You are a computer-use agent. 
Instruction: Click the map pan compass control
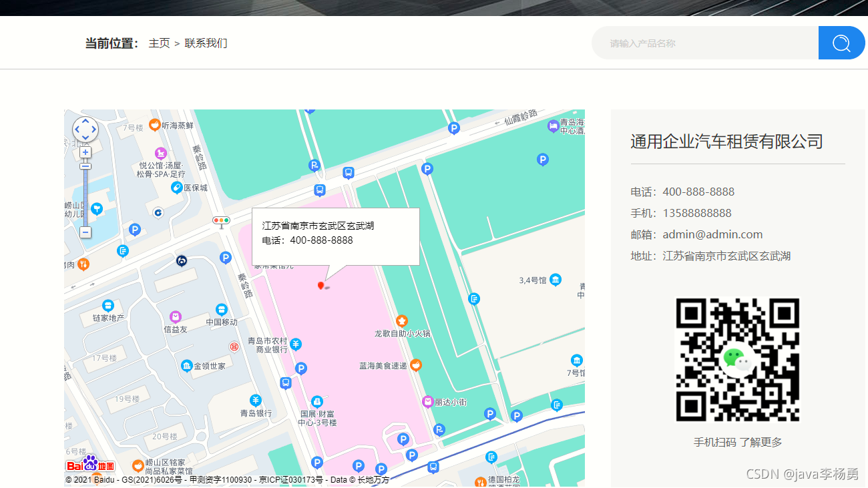point(85,130)
